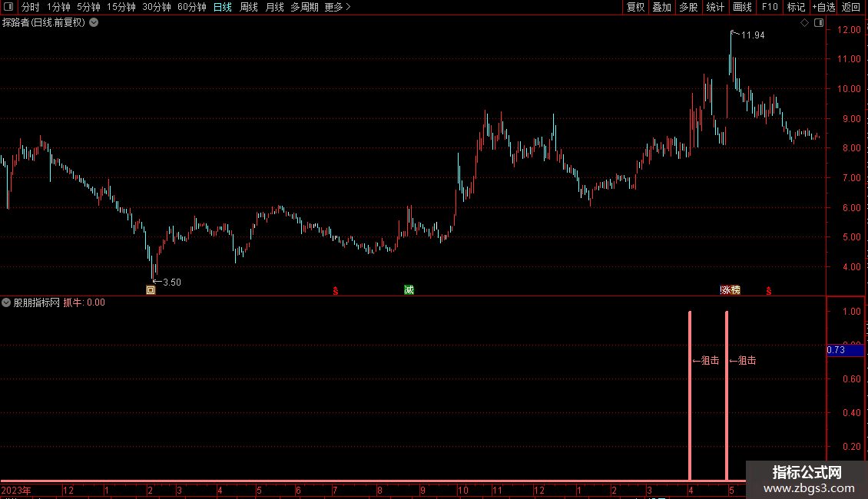Open the 复权 adjustment menu
The height and width of the screenshot is (499, 868).
pos(635,7)
